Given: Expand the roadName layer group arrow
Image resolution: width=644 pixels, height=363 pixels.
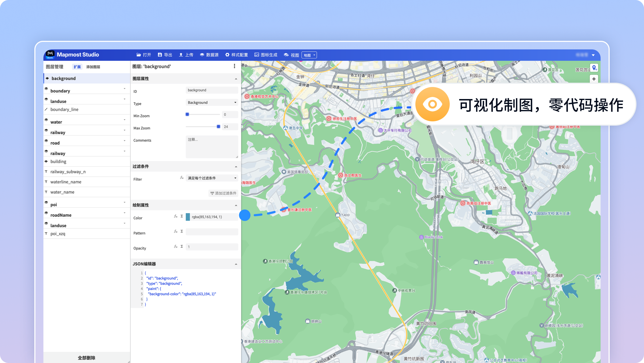Looking at the screenshot, I should point(125,213).
